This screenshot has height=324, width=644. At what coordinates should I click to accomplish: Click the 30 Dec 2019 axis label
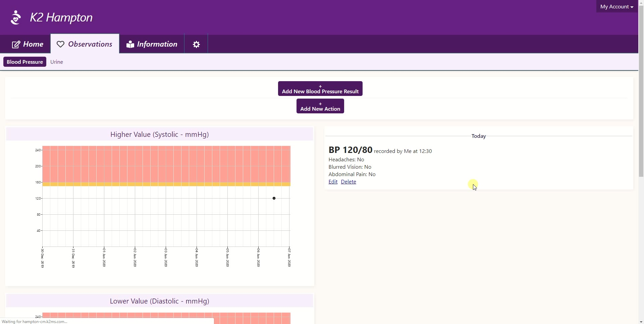tap(42, 258)
